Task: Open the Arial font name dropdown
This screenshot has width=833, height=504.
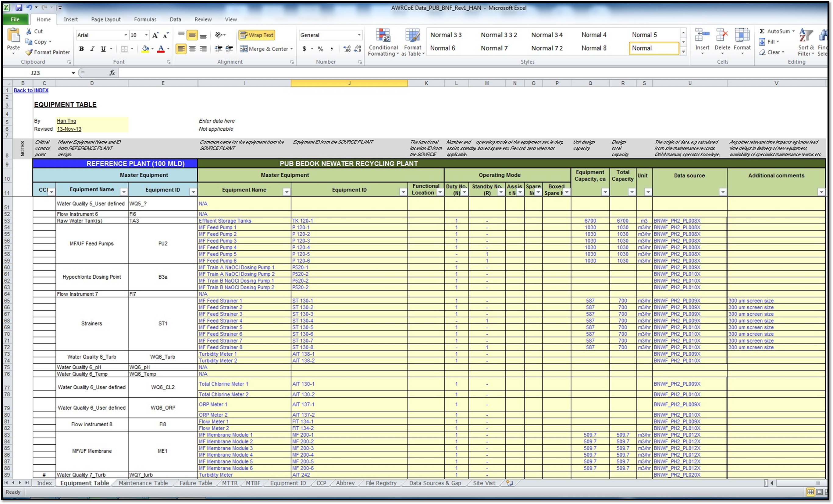Action: coord(126,35)
